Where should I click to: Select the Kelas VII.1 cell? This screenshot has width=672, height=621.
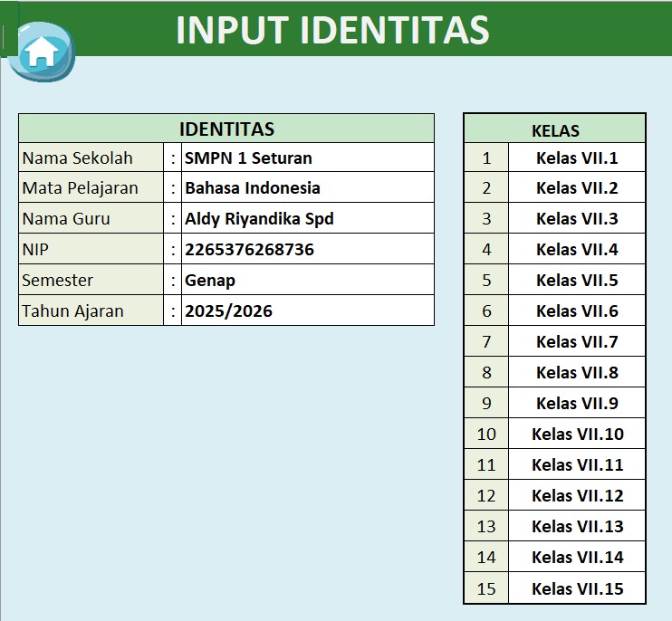tap(577, 158)
